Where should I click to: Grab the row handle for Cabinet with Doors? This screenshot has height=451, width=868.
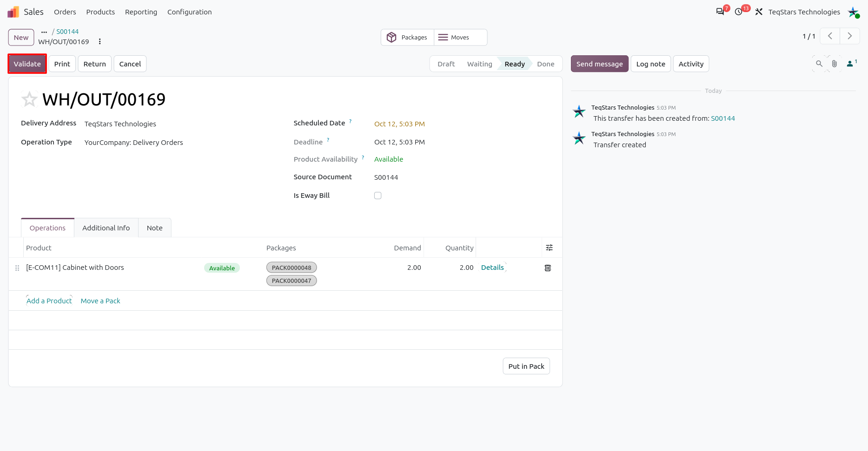(17, 268)
